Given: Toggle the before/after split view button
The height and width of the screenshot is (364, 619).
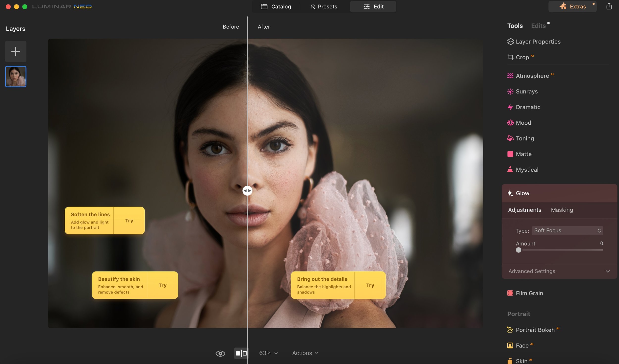Looking at the screenshot, I should coord(241,353).
